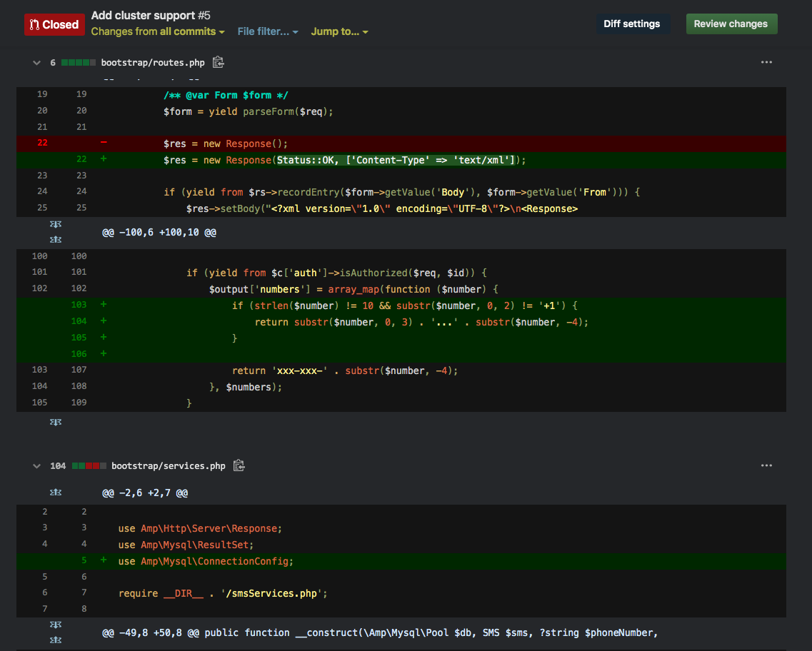Open the options menu for services.php
Screen dimensions: 812x651
tap(766, 465)
